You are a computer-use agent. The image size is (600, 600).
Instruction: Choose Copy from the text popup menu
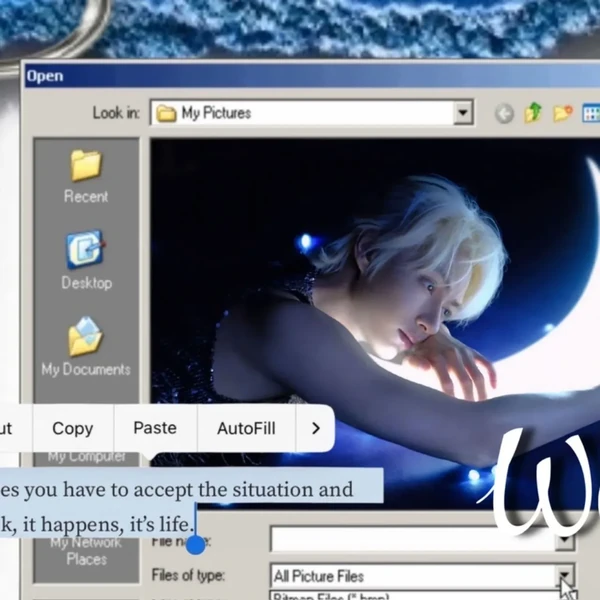72,428
